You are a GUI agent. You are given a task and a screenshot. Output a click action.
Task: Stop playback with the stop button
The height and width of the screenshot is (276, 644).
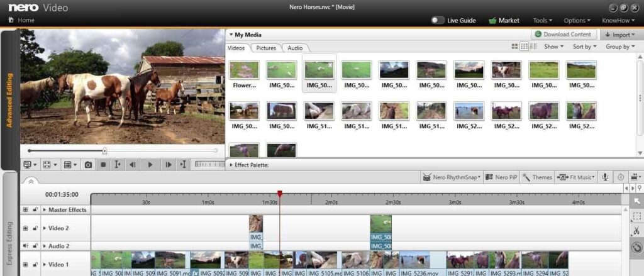point(103,165)
